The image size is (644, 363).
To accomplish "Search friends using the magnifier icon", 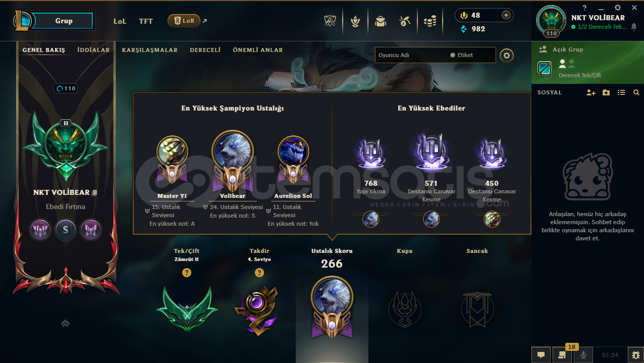I will 636,92.
